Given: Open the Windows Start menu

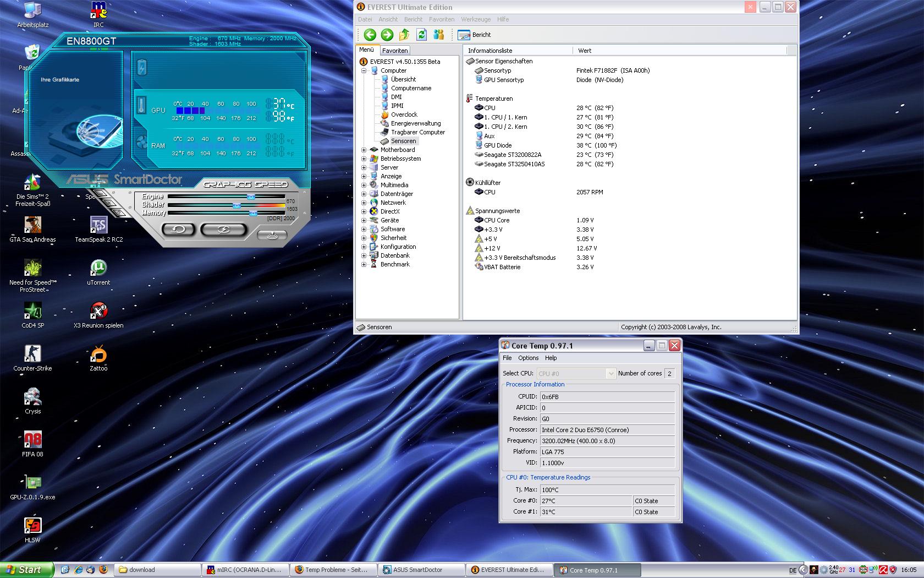Looking at the screenshot, I should click(27, 570).
